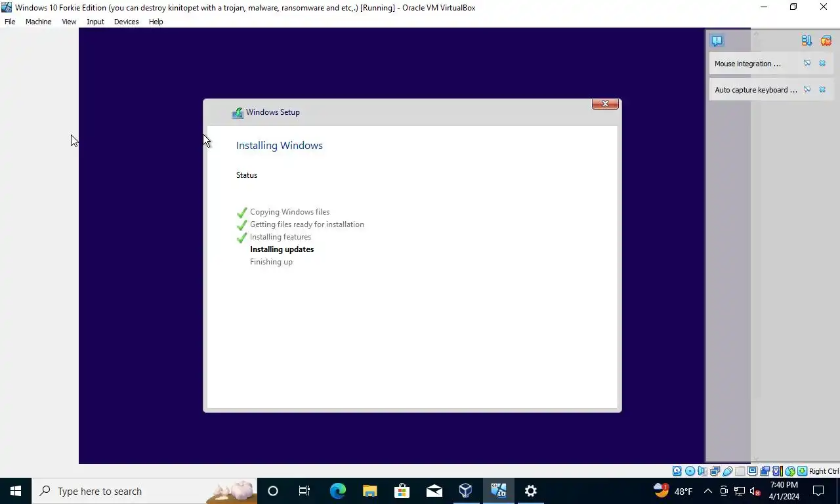Click the 'Installing Windows' heading
The height and width of the screenshot is (504, 840).
pos(280,146)
